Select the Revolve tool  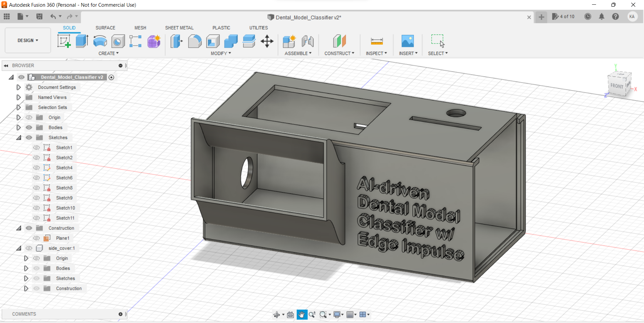click(x=100, y=41)
